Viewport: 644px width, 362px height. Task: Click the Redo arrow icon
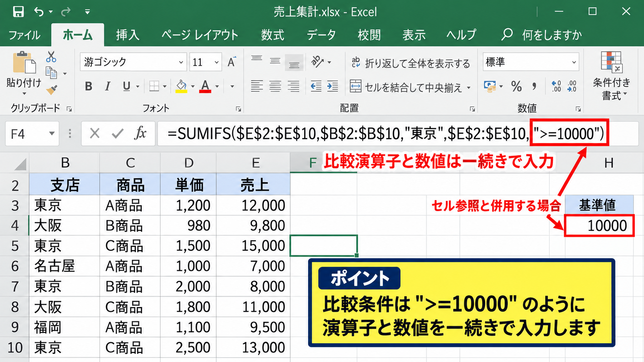(66, 12)
